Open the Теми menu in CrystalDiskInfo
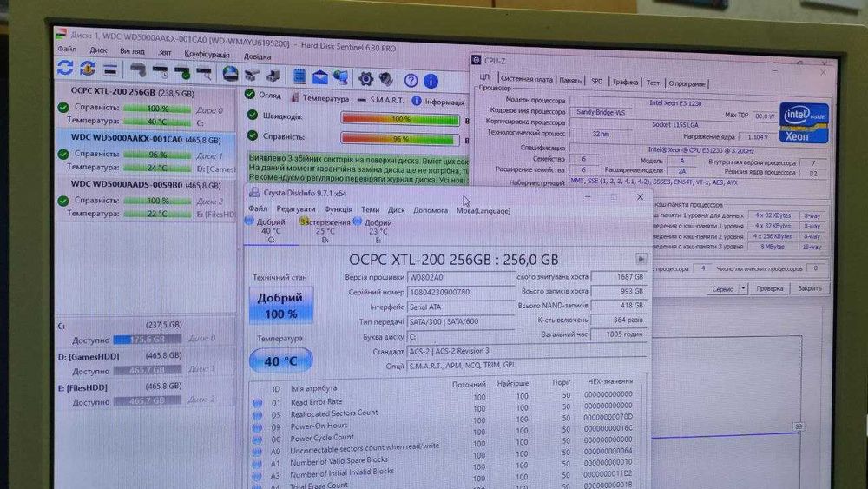The width and height of the screenshot is (868, 489). click(x=371, y=209)
